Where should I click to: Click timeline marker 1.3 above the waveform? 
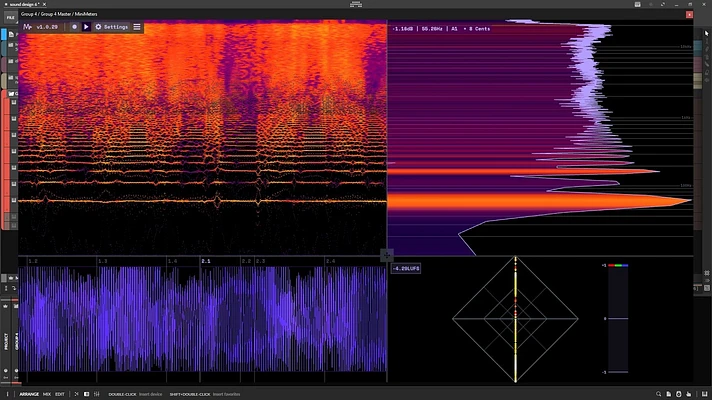(x=103, y=261)
